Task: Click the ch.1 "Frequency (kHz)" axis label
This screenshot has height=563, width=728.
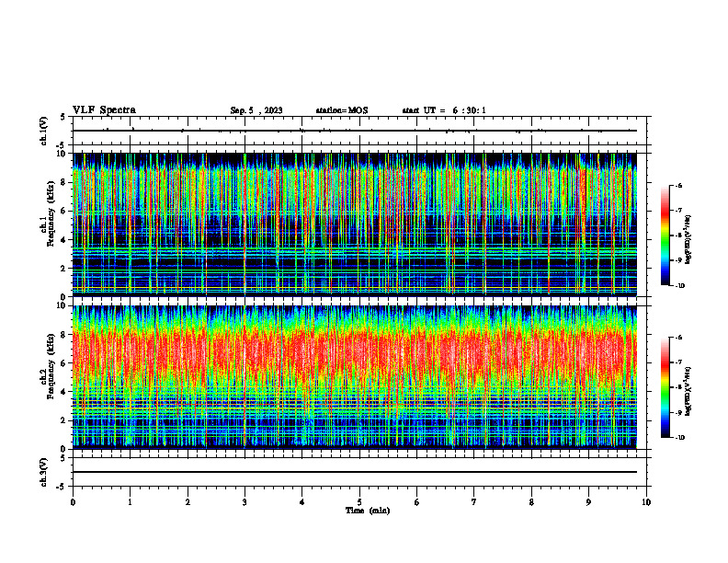Action: [x=51, y=213]
